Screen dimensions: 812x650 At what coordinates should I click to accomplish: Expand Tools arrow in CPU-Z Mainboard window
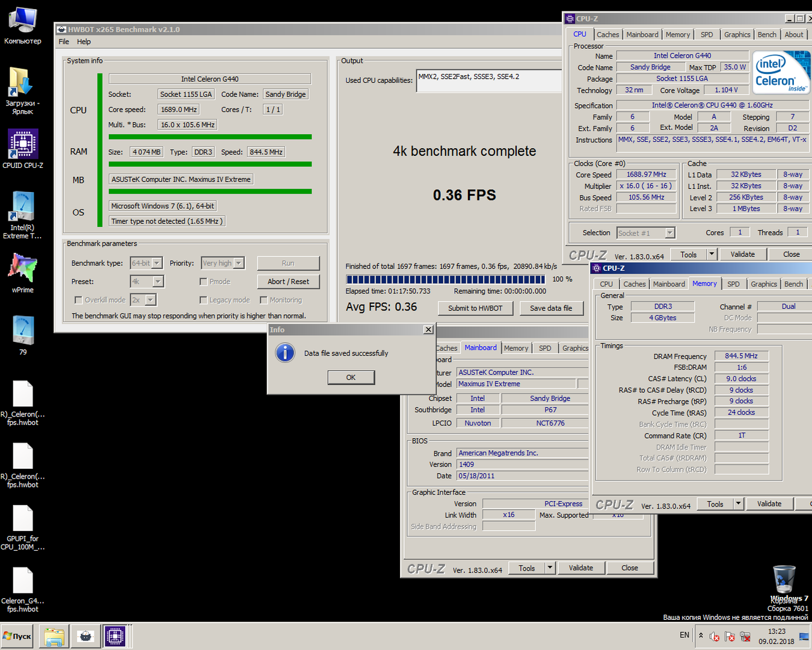click(550, 568)
